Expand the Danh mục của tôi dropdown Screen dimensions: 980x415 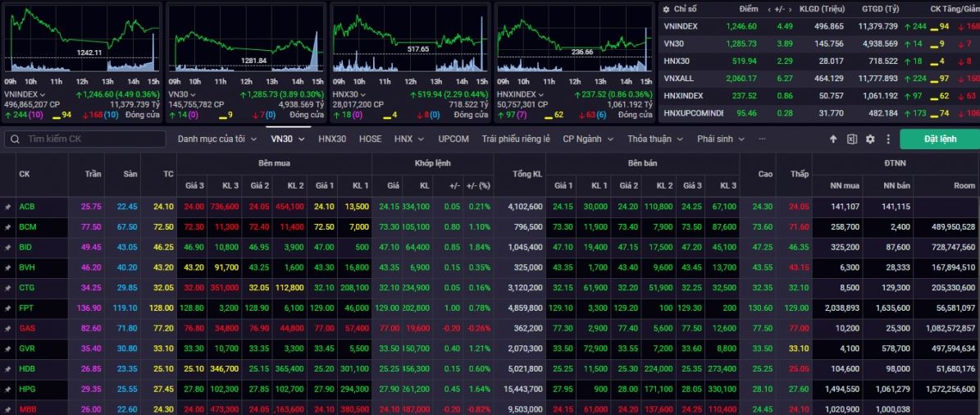217,139
